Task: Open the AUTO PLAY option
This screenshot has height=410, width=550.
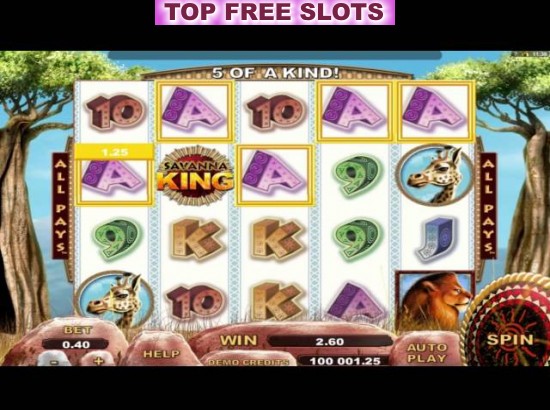Action: pyautogui.click(x=427, y=353)
